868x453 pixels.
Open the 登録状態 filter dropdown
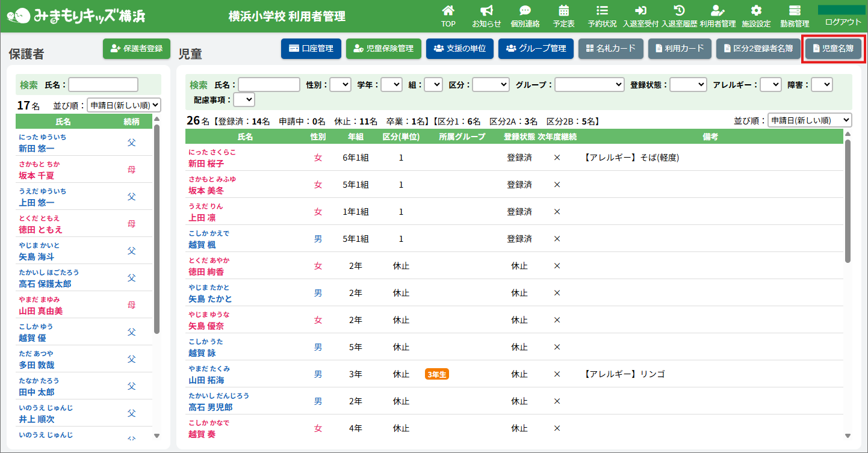[x=689, y=85]
